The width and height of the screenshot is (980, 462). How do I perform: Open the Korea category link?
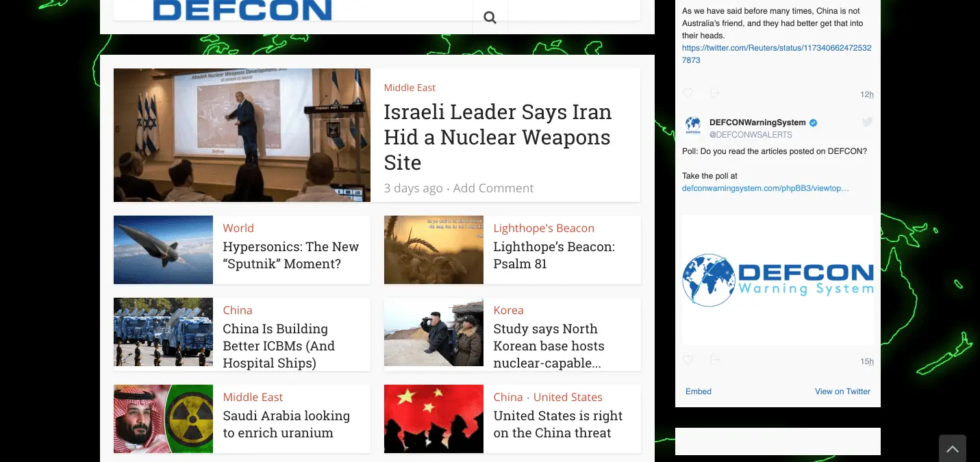(x=508, y=310)
